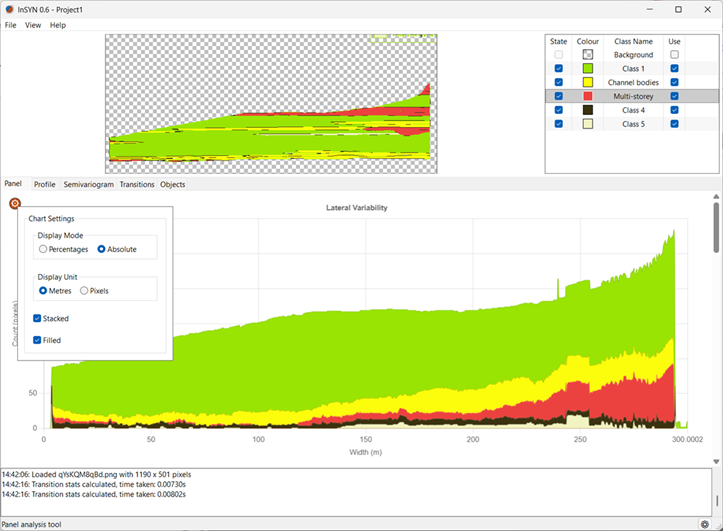Toggle the State checkbox for Class 5
The height and width of the screenshot is (531, 723).
558,124
